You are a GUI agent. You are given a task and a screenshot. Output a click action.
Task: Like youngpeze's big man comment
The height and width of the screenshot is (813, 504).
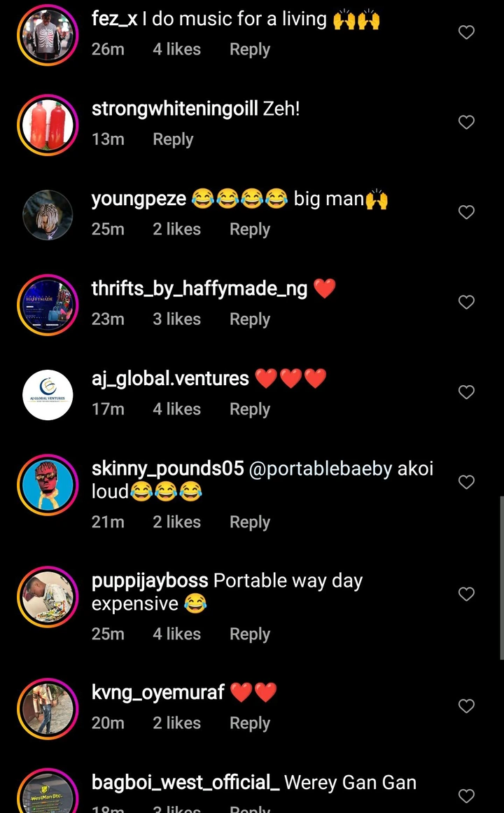pyautogui.click(x=466, y=212)
